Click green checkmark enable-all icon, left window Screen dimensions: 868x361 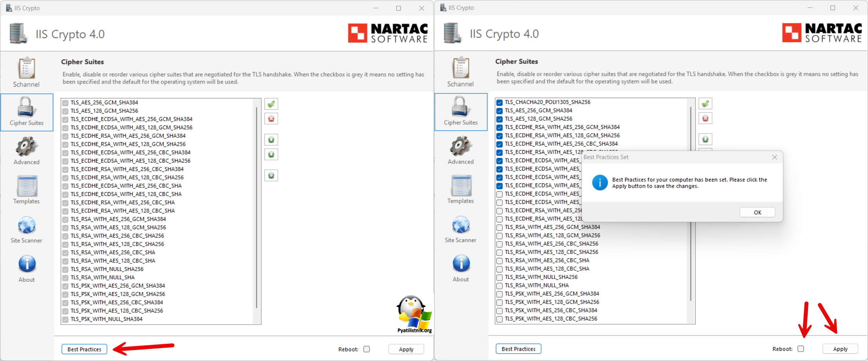tap(271, 104)
